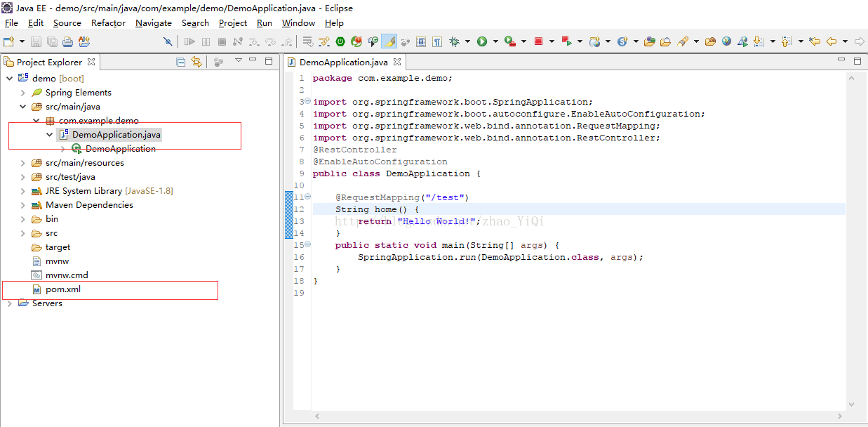Collapse the main method fold toggle

pos(307,244)
